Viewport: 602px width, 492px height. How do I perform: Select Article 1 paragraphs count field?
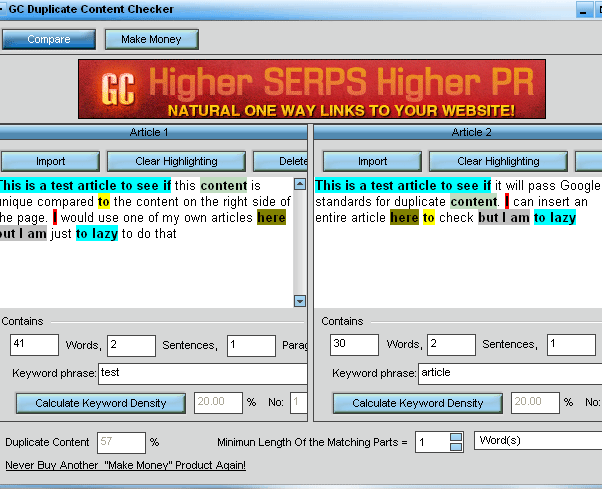[x=251, y=346]
